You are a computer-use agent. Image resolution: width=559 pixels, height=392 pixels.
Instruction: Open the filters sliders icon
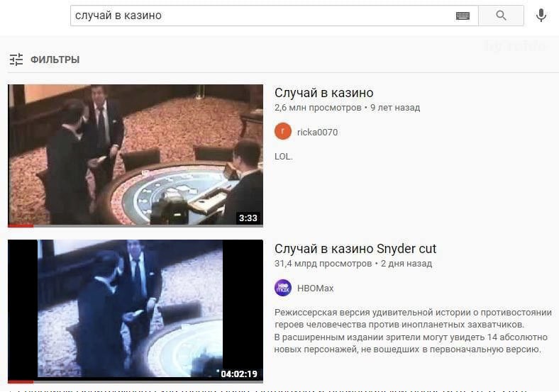click(x=16, y=60)
